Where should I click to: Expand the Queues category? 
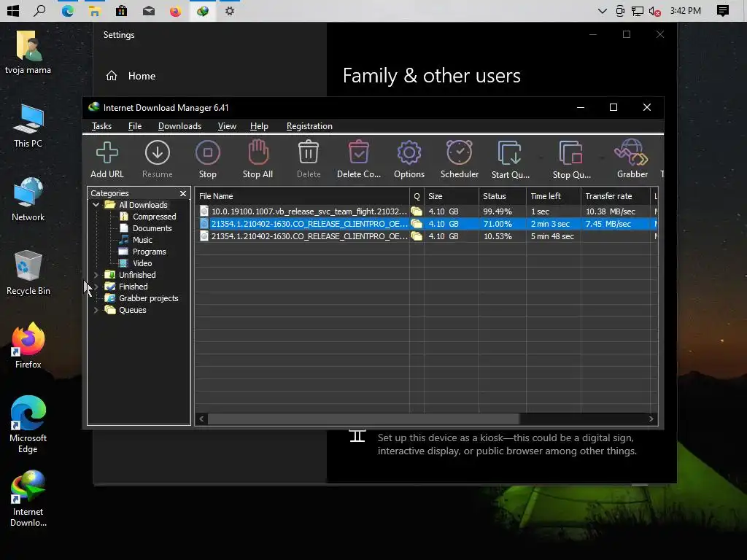click(96, 310)
